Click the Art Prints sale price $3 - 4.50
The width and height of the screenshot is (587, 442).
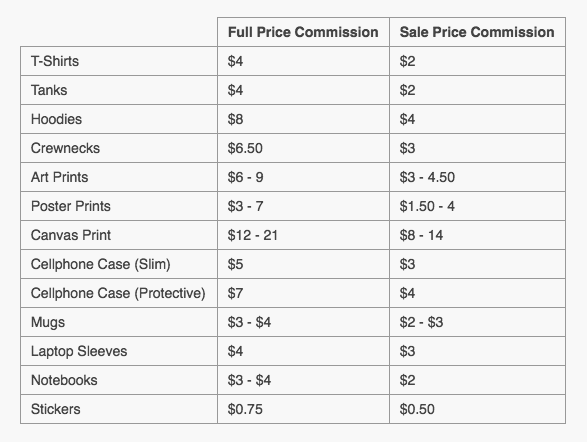(x=427, y=177)
